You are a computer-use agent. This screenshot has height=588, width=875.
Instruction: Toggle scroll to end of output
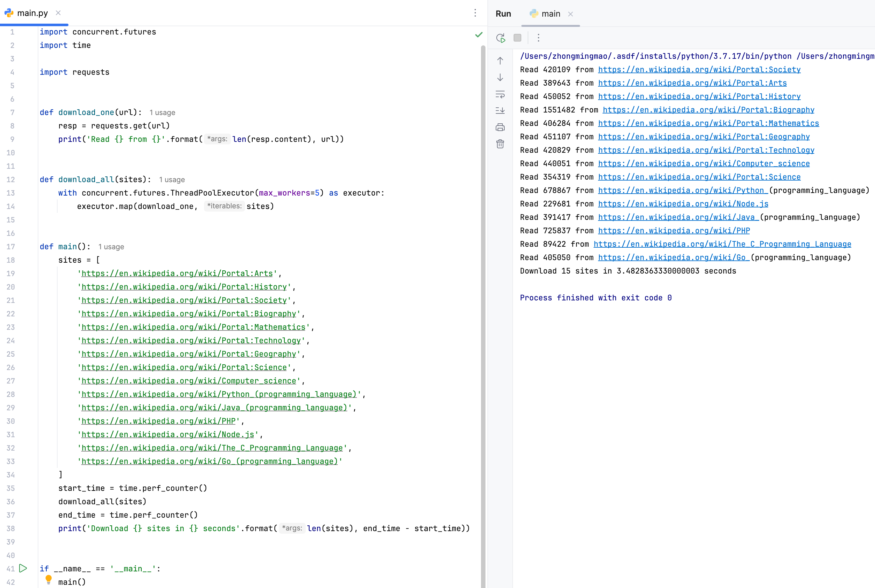[x=500, y=111]
